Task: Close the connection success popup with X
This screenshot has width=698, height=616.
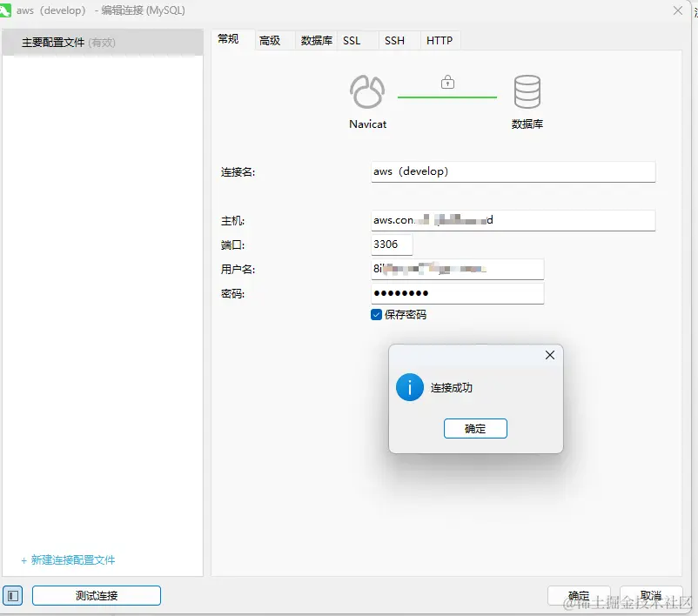Action: pyautogui.click(x=550, y=355)
